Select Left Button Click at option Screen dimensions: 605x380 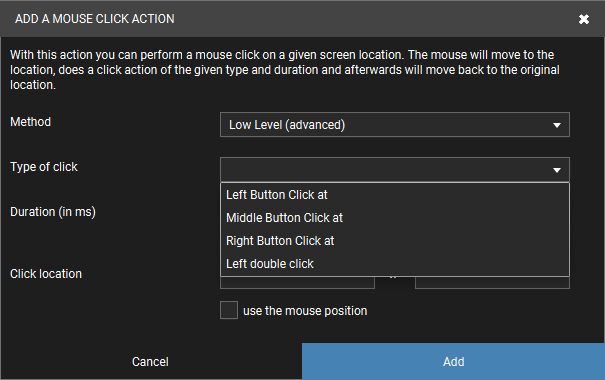(395, 195)
